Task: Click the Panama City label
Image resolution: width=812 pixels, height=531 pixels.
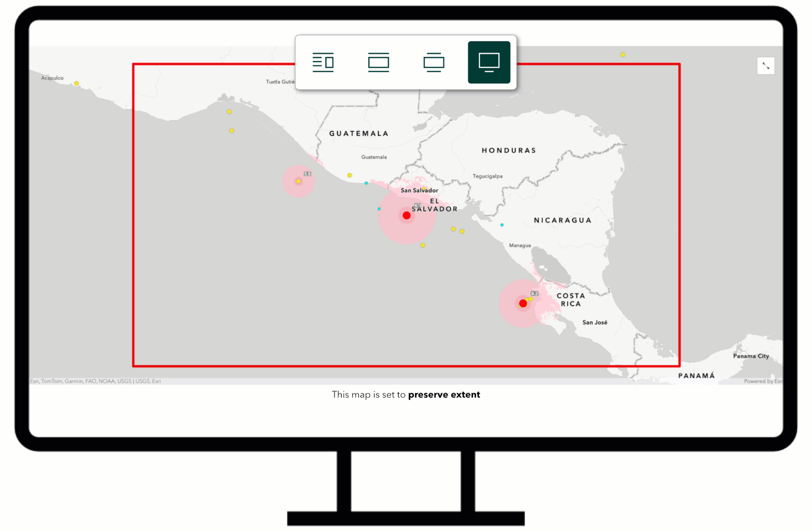Action: pyautogui.click(x=751, y=356)
